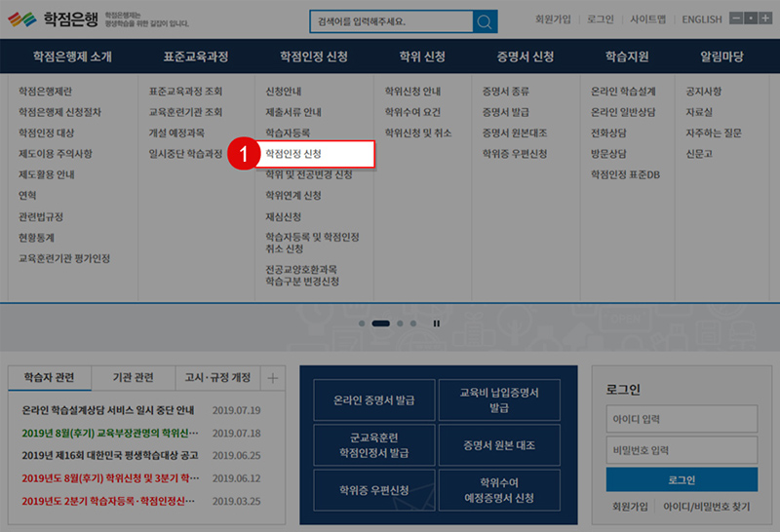Increase font size with plus icon
780x532 pixels.
[x=763, y=19]
